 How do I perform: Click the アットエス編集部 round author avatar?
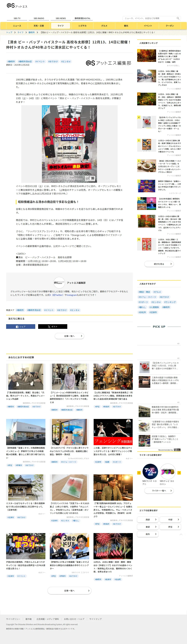59,283
